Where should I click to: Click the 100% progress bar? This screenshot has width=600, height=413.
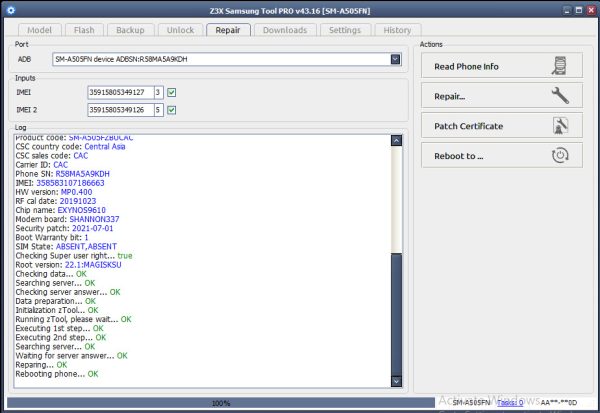[221, 403]
